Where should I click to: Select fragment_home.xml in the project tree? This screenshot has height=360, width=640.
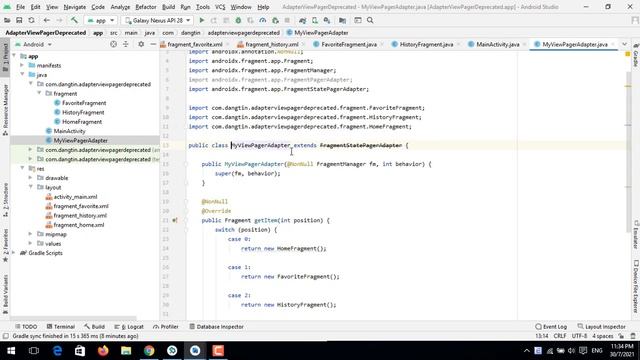click(79, 225)
